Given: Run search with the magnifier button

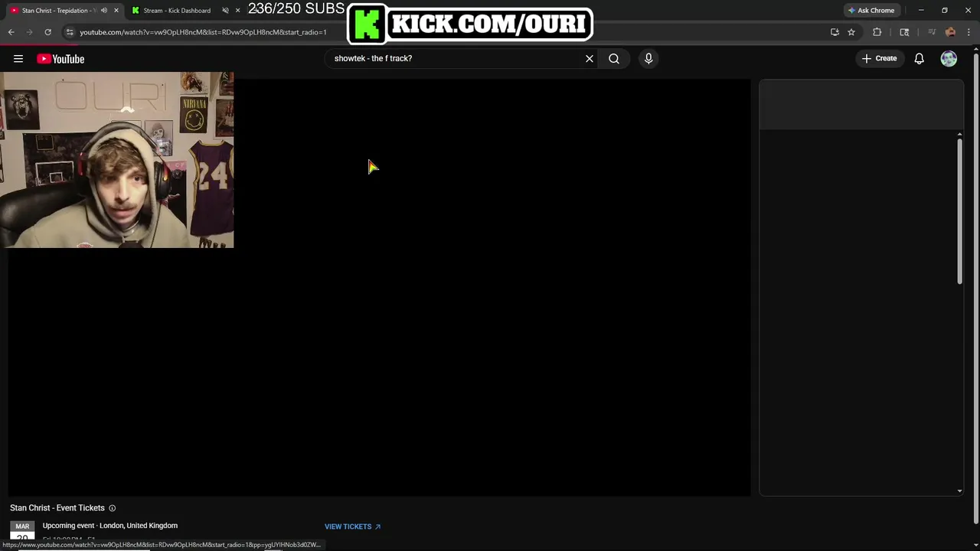Looking at the screenshot, I should point(614,59).
